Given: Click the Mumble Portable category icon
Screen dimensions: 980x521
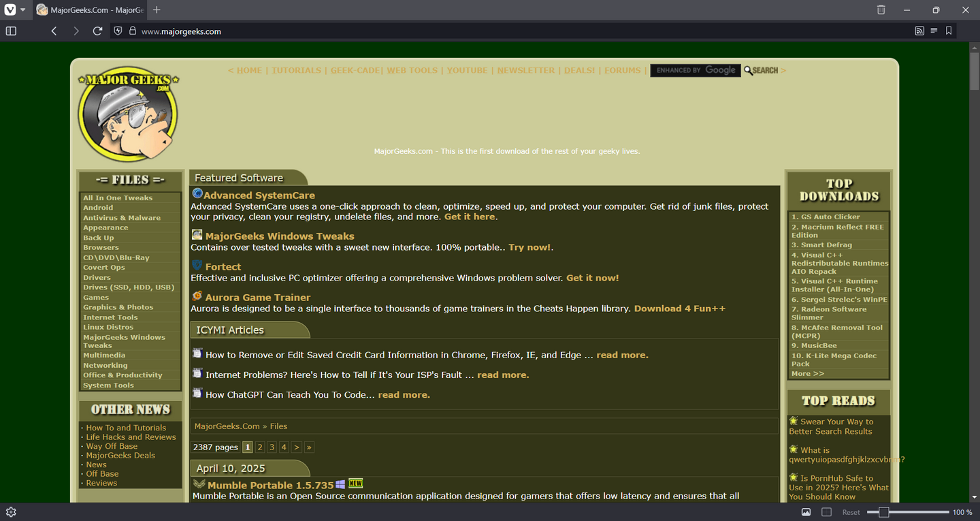Looking at the screenshot, I should [x=199, y=484].
